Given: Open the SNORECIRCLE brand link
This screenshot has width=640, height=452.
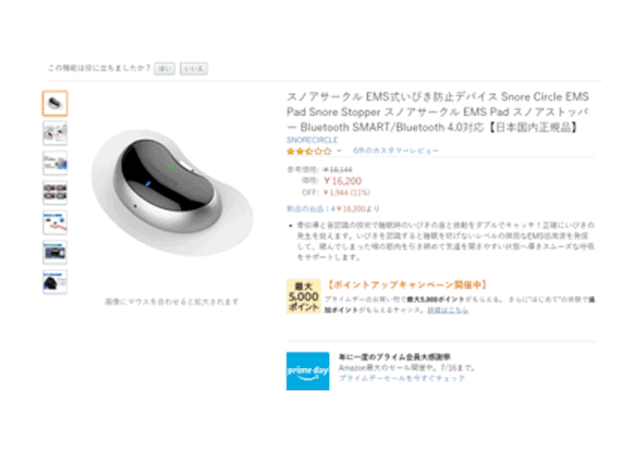Looking at the screenshot, I should pyautogui.click(x=312, y=140).
